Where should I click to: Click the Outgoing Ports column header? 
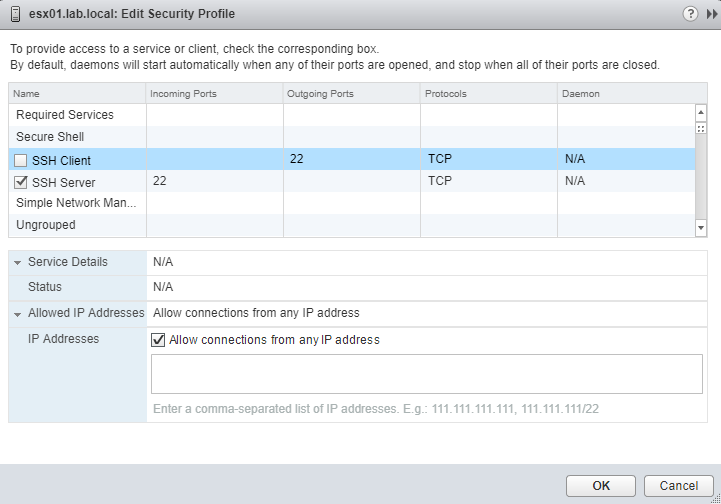coord(351,94)
